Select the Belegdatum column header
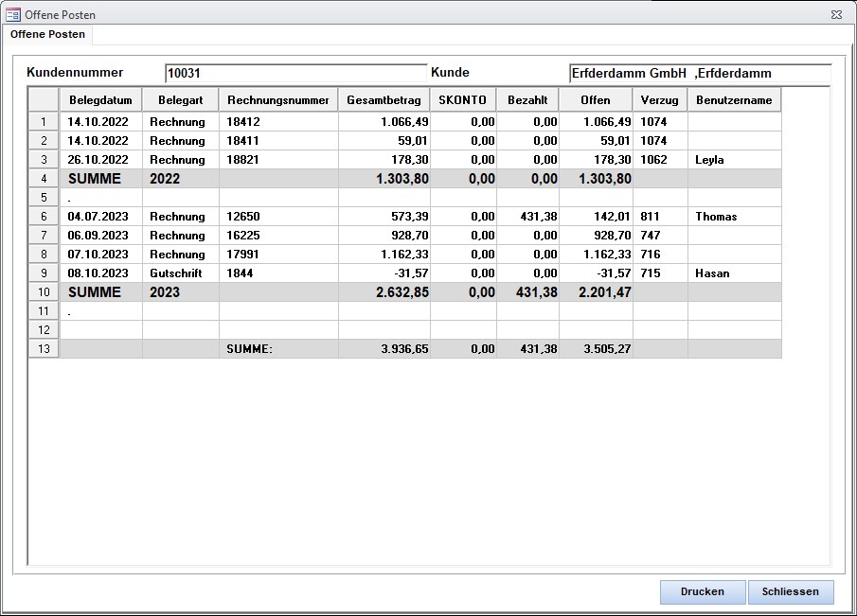 coord(100,100)
